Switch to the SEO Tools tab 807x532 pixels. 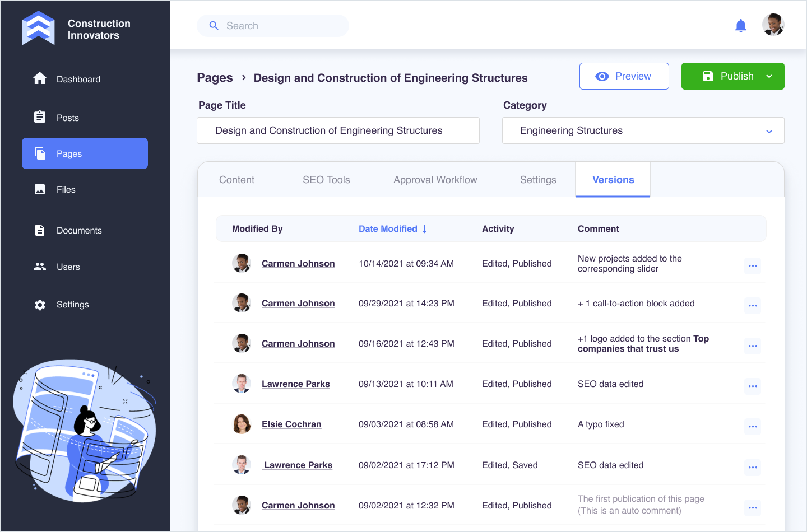coord(326,180)
